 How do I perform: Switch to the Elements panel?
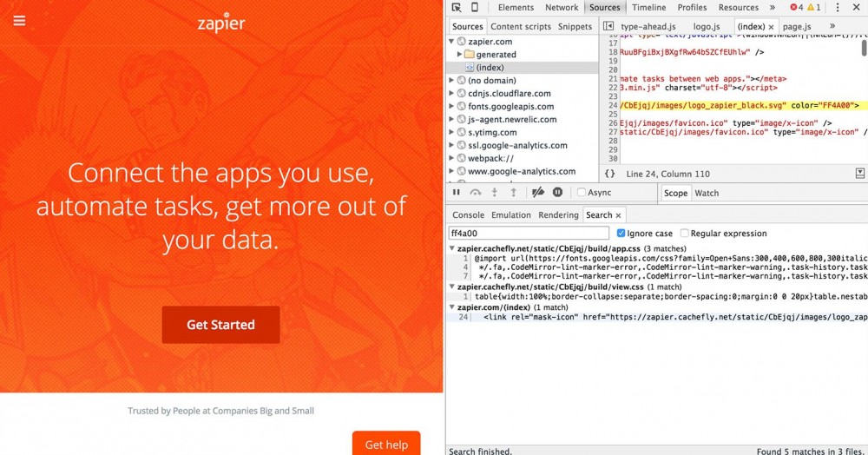516,7
